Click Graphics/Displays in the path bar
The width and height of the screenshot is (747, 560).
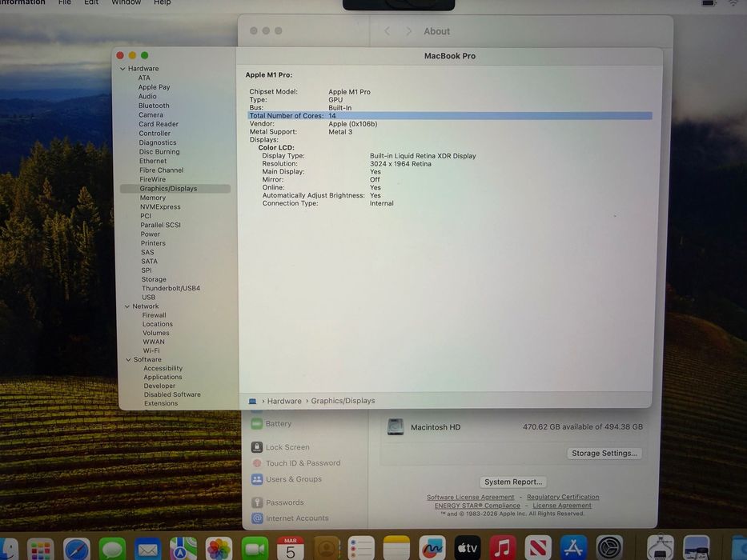(x=343, y=401)
